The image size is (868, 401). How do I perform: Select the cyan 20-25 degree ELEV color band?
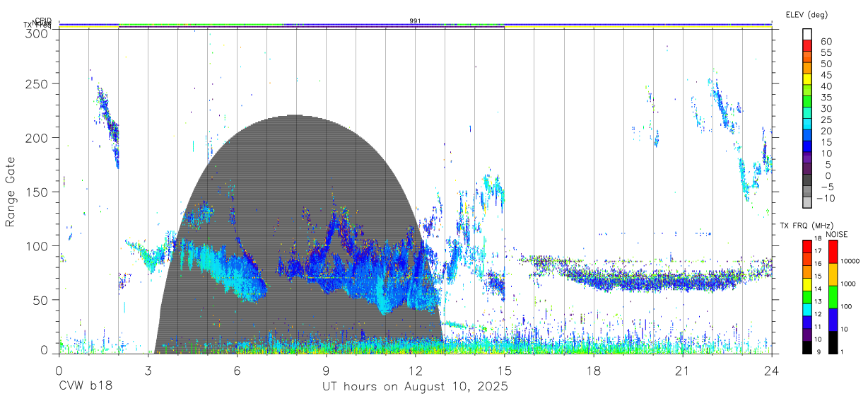click(x=807, y=124)
